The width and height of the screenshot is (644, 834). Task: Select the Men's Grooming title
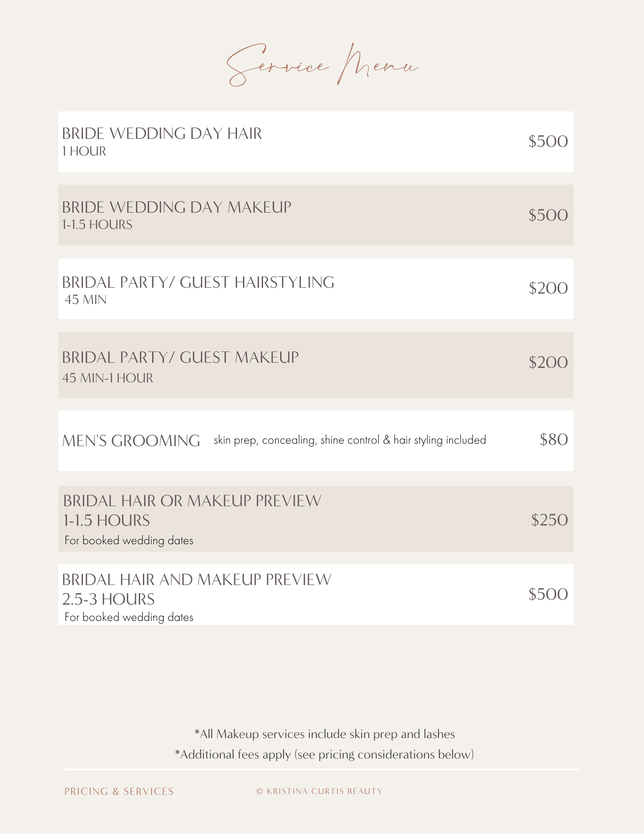pyautogui.click(x=131, y=441)
